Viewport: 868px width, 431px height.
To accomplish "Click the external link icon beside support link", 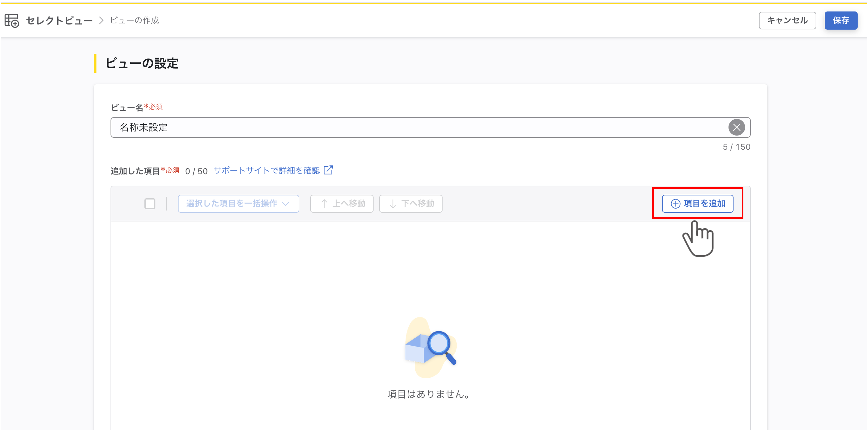I will [x=328, y=170].
